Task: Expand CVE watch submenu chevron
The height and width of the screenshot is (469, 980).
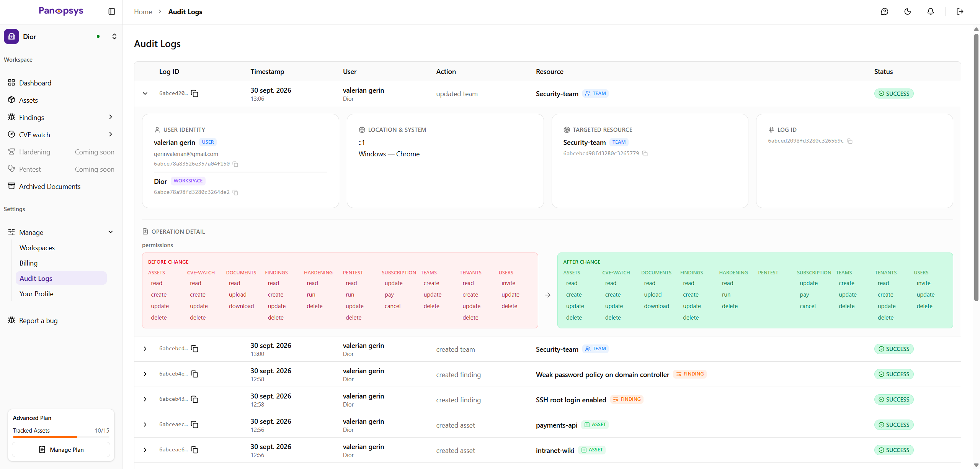Action: (x=111, y=134)
